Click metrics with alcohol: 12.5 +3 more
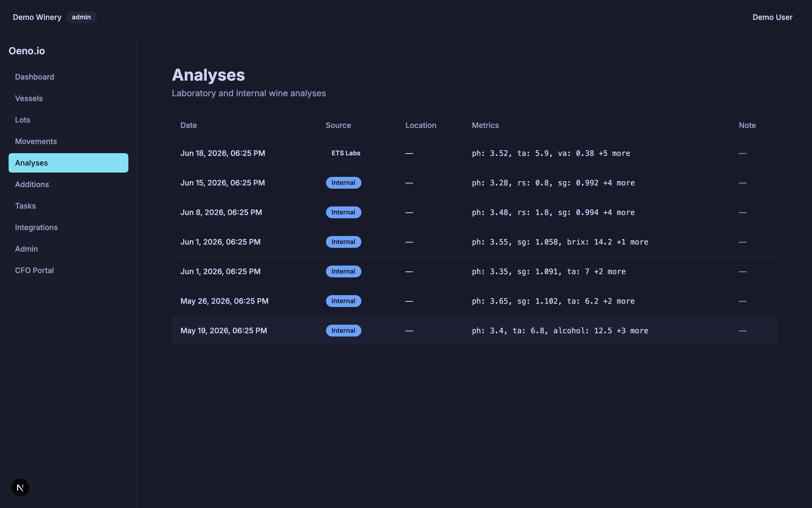Viewport: 812px width, 508px height. point(560,331)
